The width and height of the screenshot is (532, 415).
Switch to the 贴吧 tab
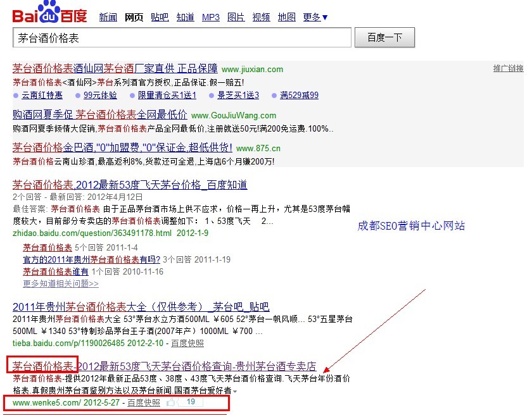pos(160,17)
